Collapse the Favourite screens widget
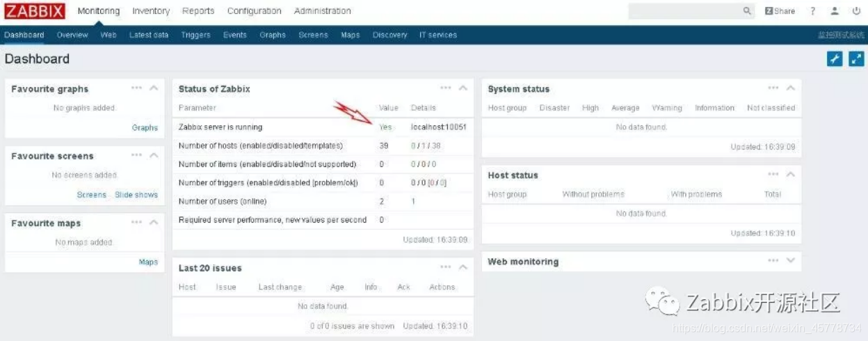This screenshot has height=341, width=868. 154,155
